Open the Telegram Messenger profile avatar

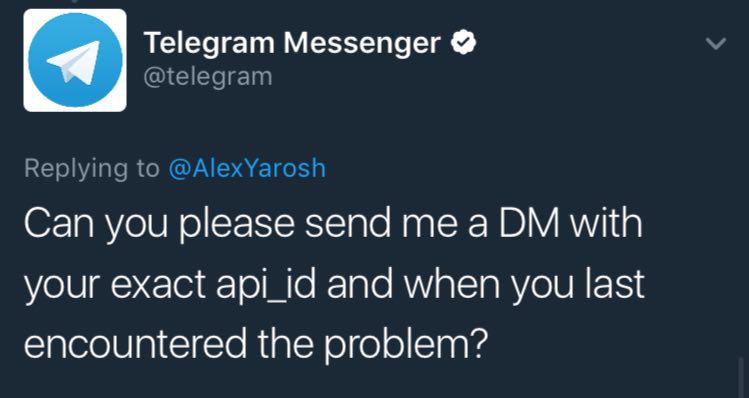pyautogui.click(x=75, y=60)
